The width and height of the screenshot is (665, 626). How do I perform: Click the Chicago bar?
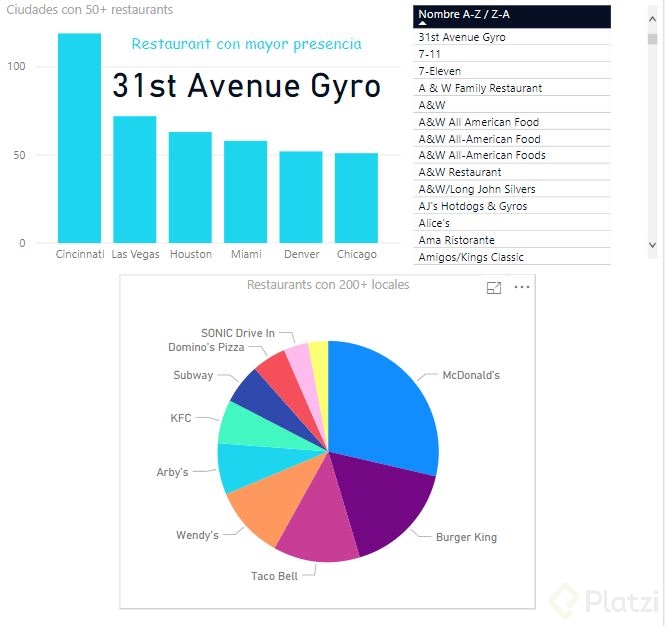tap(356, 198)
